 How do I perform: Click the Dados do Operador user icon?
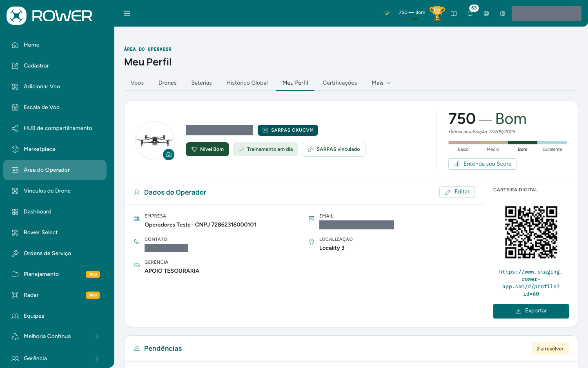point(137,192)
